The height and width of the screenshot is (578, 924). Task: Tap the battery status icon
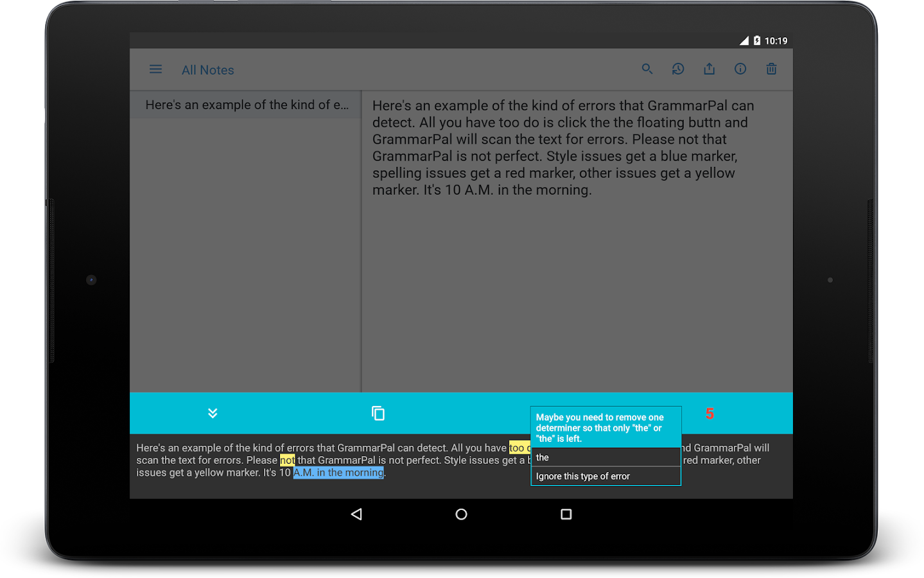[x=757, y=40]
